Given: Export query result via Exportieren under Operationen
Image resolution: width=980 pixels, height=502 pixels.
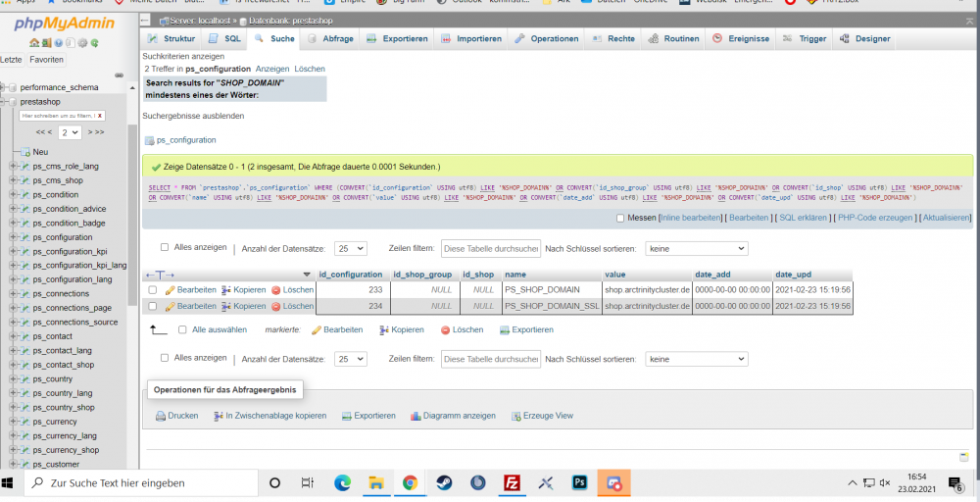Looking at the screenshot, I should click(368, 416).
